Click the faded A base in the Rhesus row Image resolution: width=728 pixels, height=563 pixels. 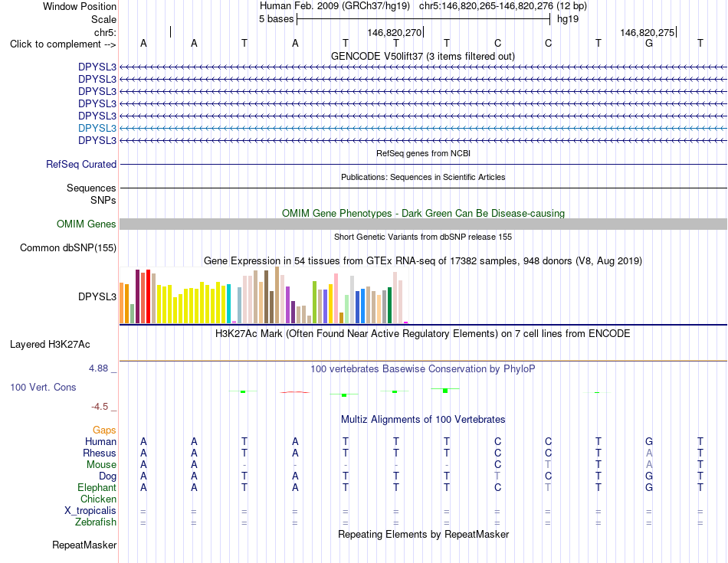point(649,453)
